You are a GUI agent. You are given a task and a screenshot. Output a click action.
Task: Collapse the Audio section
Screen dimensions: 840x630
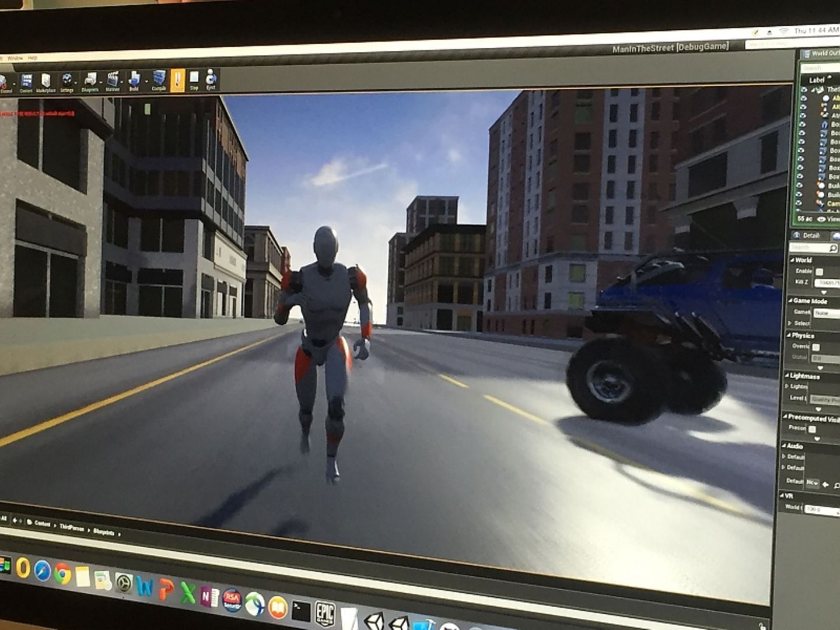pos(783,446)
